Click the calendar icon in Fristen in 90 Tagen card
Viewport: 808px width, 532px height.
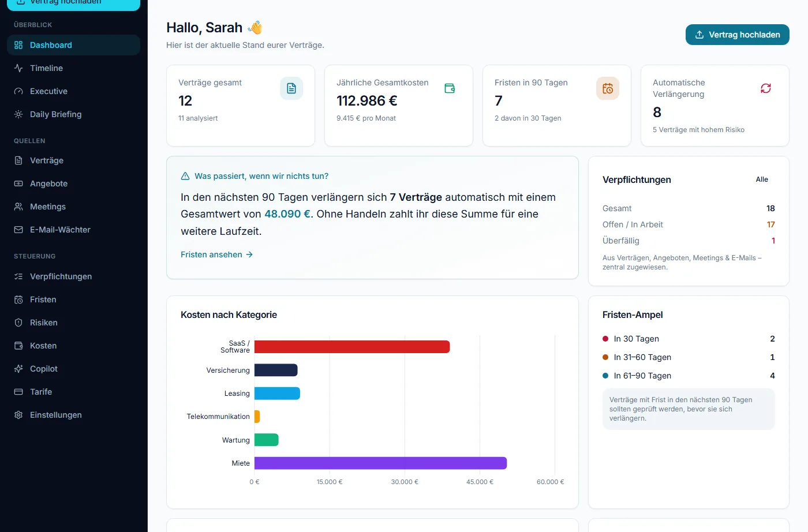[608, 88]
